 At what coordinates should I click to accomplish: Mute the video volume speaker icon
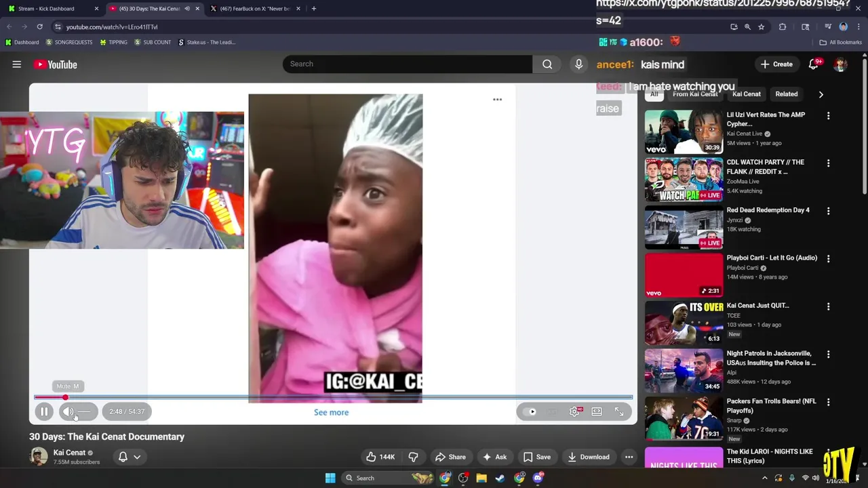[68, 411]
